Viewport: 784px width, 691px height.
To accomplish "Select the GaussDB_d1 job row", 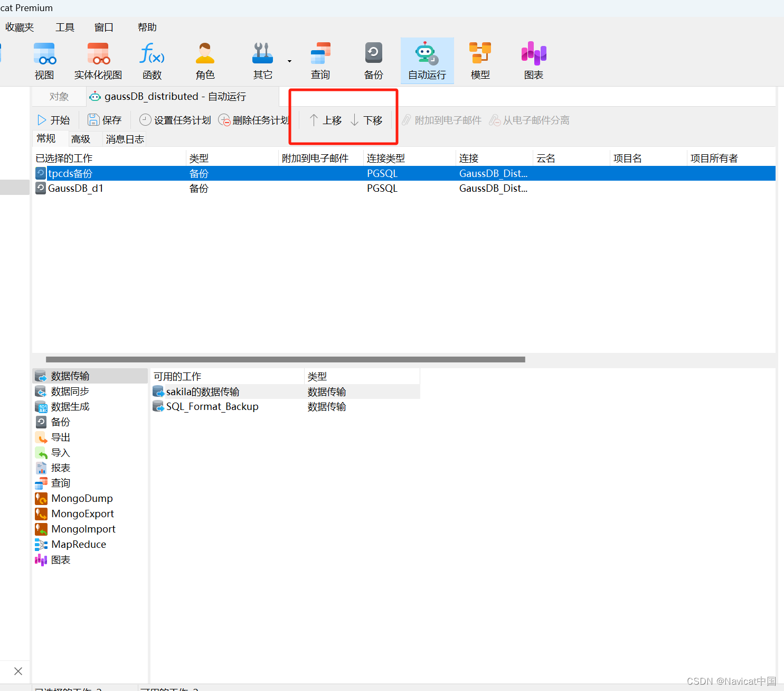I will (404, 188).
